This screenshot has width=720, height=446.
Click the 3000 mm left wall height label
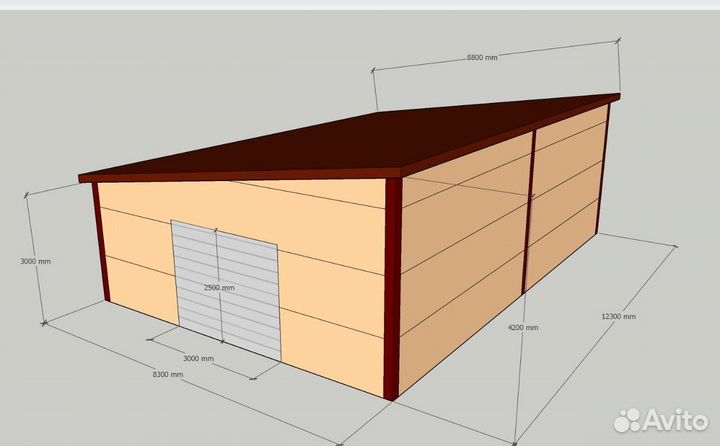pos(35,261)
